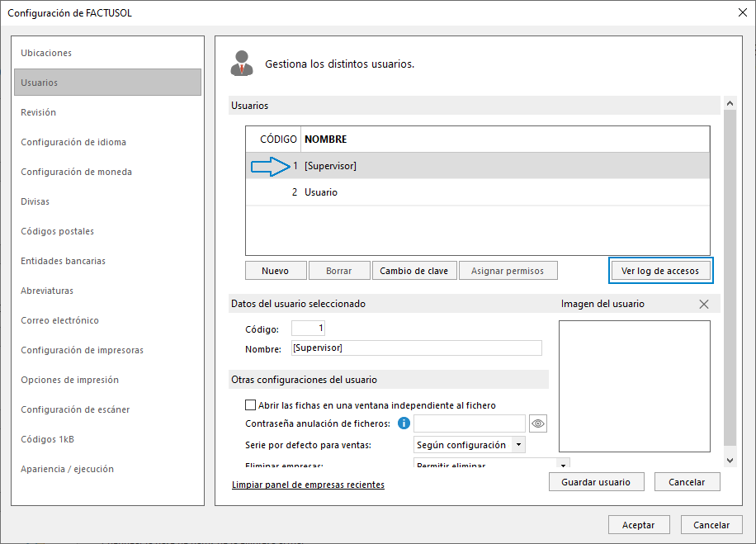The image size is (756, 544).
Task: Close the Configuración de FACTUSOL window
Action: pyautogui.click(x=743, y=12)
